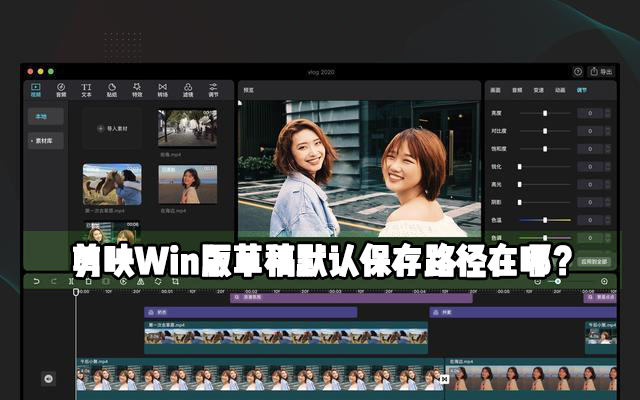This screenshot has height=400, width=640.
Task: Open the 视频 media tab icon
Action: [36, 87]
